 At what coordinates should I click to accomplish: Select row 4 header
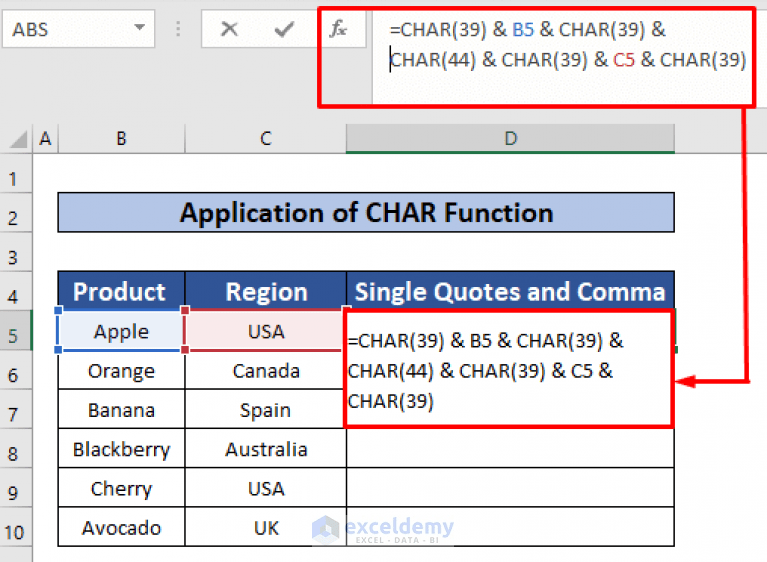pyautogui.click(x=16, y=292)
